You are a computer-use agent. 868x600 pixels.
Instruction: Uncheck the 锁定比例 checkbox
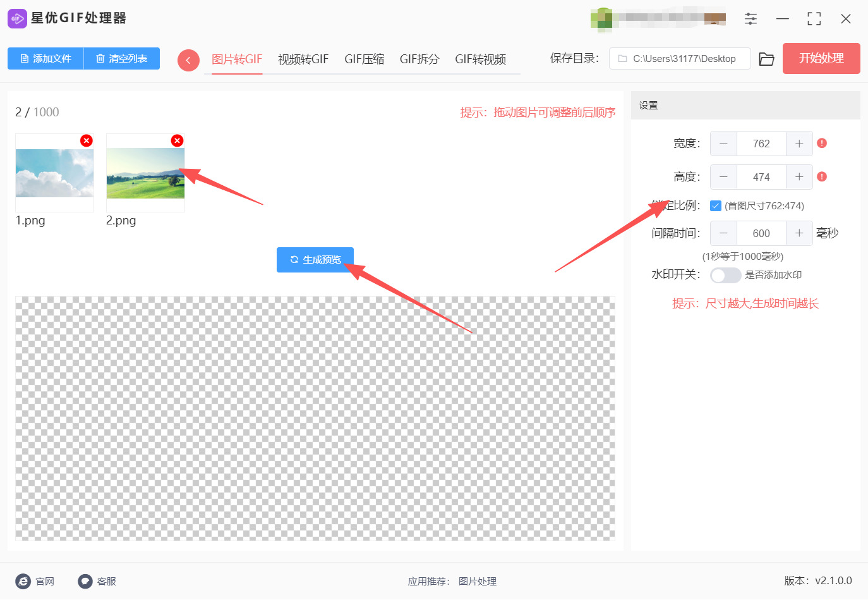coord(716,205)
